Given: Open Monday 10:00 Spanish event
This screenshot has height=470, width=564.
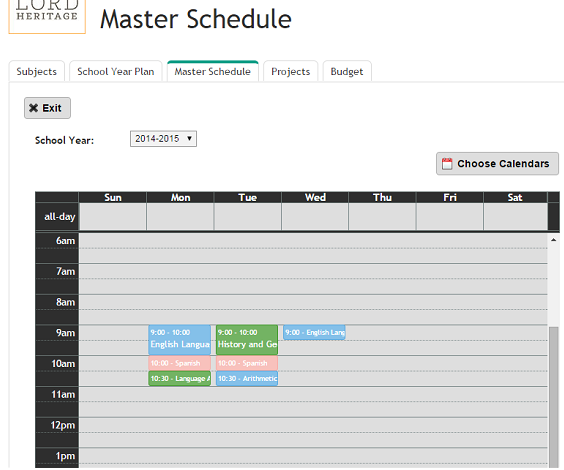Looking at the screenshot, I should 179,363.
